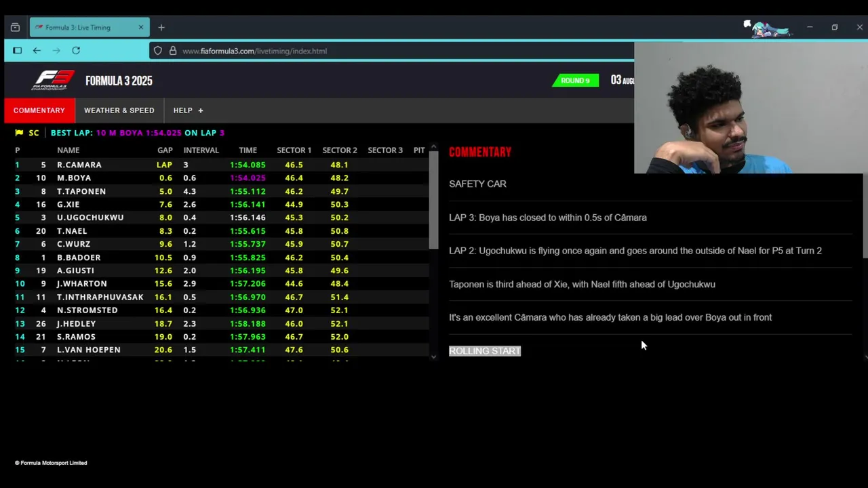Click the best lap banner text
This screenshot has height=488, width=868.
pyautogui.click(x=138, y=133)
